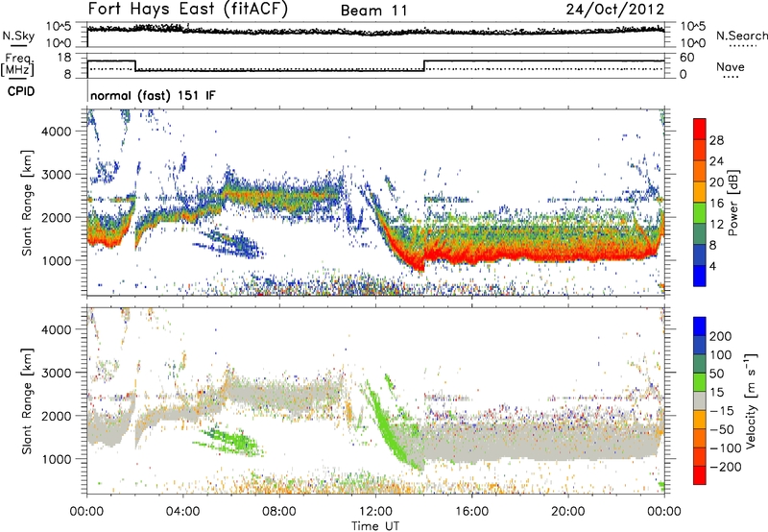Pick the dark blue top segment of Velocity color bar
768x532 pixels.
pyautogui.click(x=700, y=326)
